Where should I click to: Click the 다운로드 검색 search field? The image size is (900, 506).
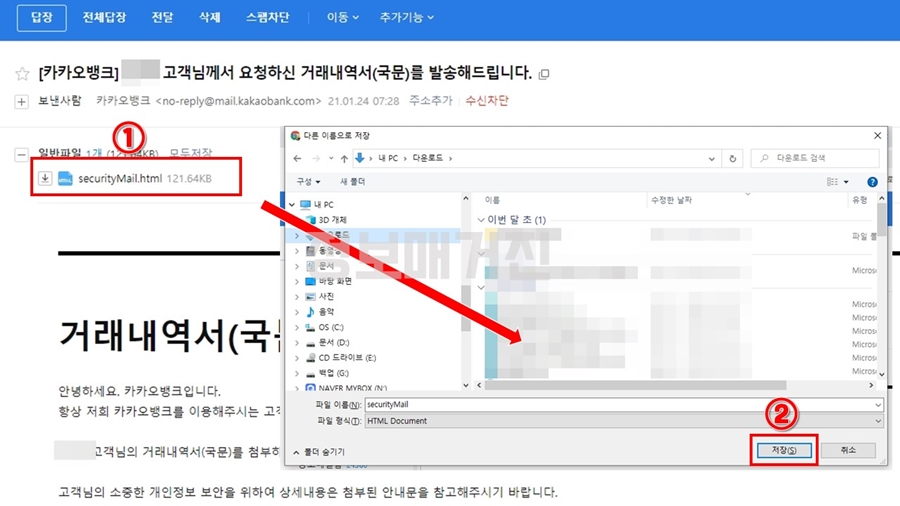click(816, 158)
